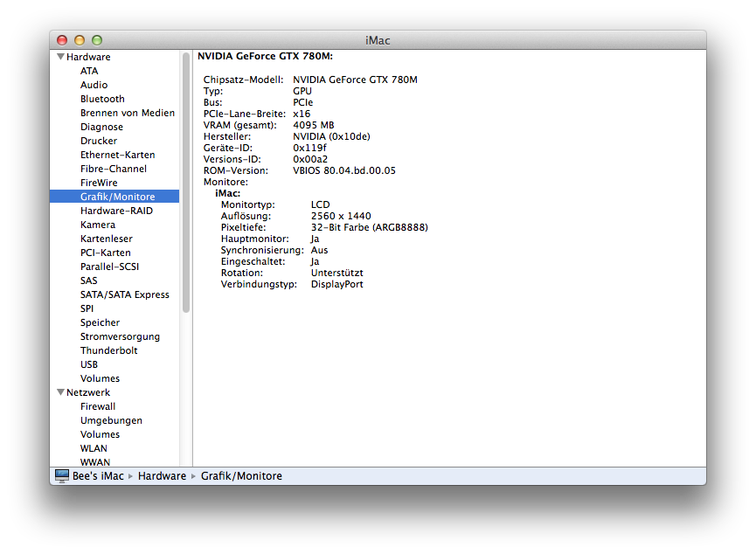Click the Pixeltiefe 32-Bit Farbe value
Screen dimensions: 756x554
[370, 227]
